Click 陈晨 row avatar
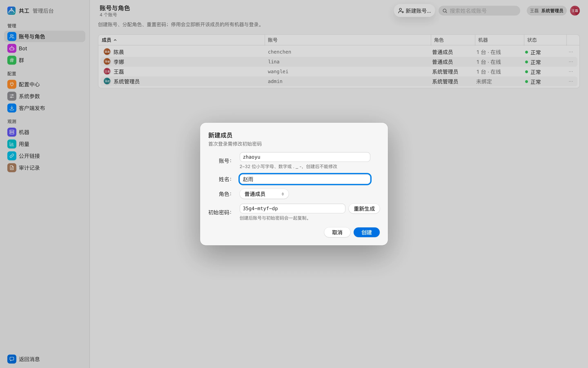The height and width of the screenshot is (368, 588). [107, 52]
